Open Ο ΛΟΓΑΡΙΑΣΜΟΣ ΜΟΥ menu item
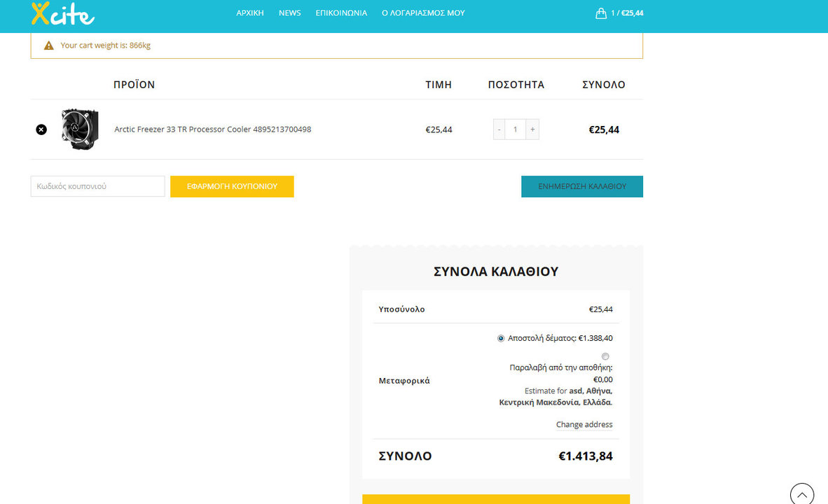 coord(423,13)
